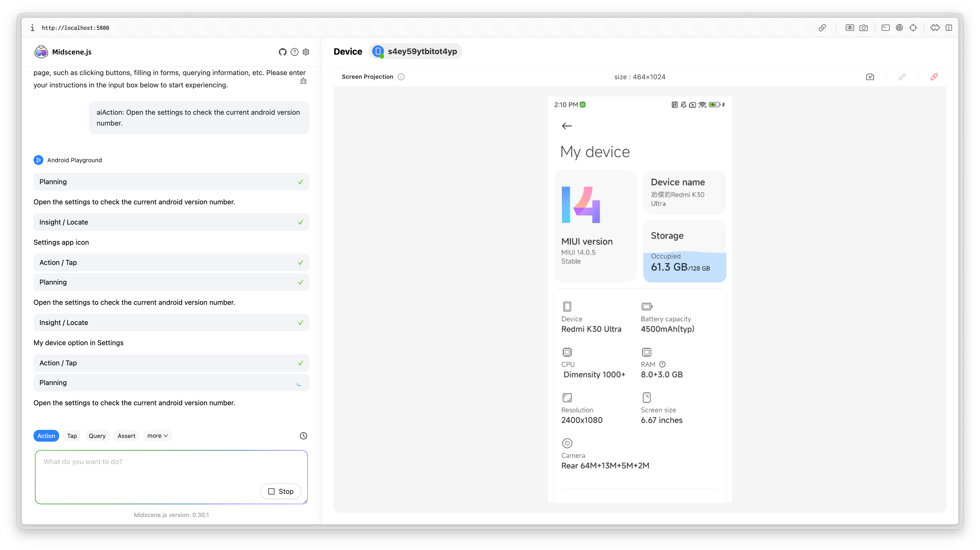Switch to Query mode tab
Image resolution: width=980 pixels, height=550 pixels.
point(97,436)
